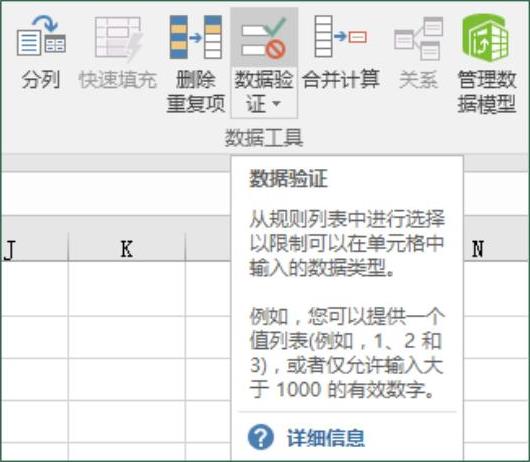This screenshot has height=462, width=530.
Task: Click the 删除重复项 text label
Action: (196, 91)
